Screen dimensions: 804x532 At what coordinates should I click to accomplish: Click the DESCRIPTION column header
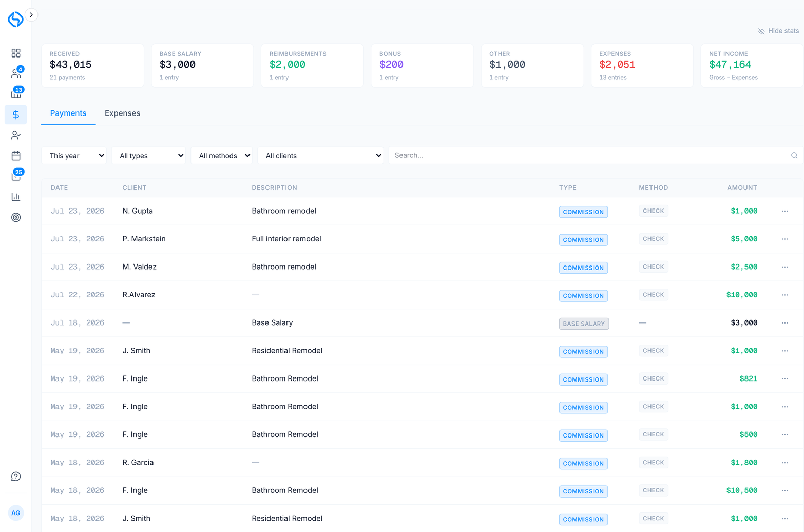click(x=274, y=188)
